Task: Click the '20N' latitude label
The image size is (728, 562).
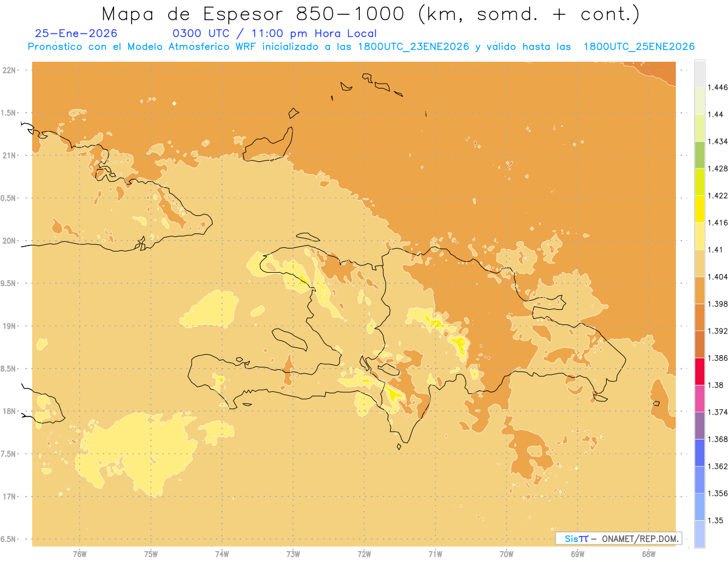Action: pyautogui.click(x=10, y=241)
